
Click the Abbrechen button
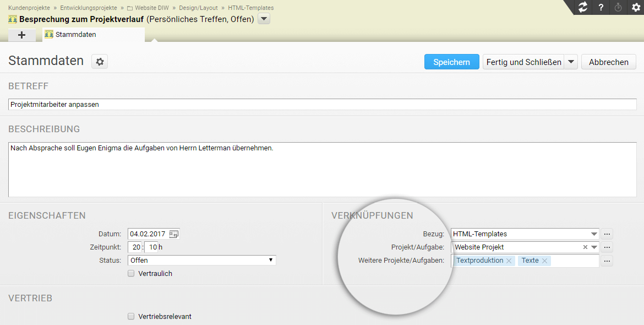click(x=608, y=62)
